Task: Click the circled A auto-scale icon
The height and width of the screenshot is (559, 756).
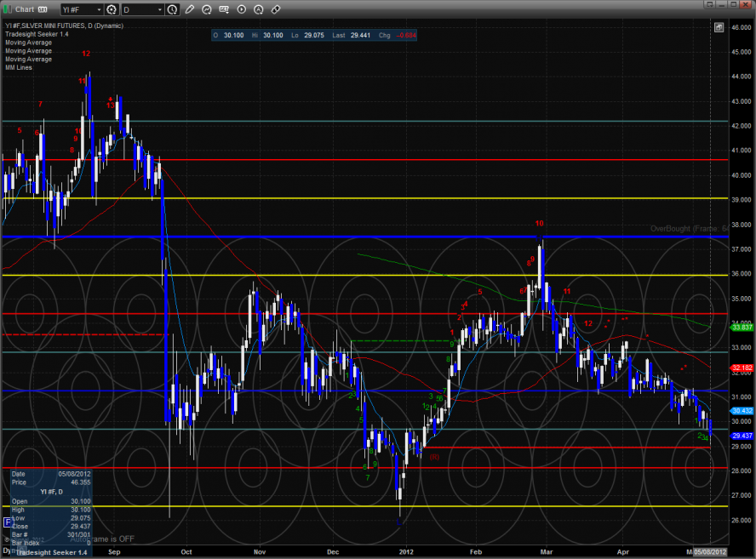Action: (x=258, y=9)
